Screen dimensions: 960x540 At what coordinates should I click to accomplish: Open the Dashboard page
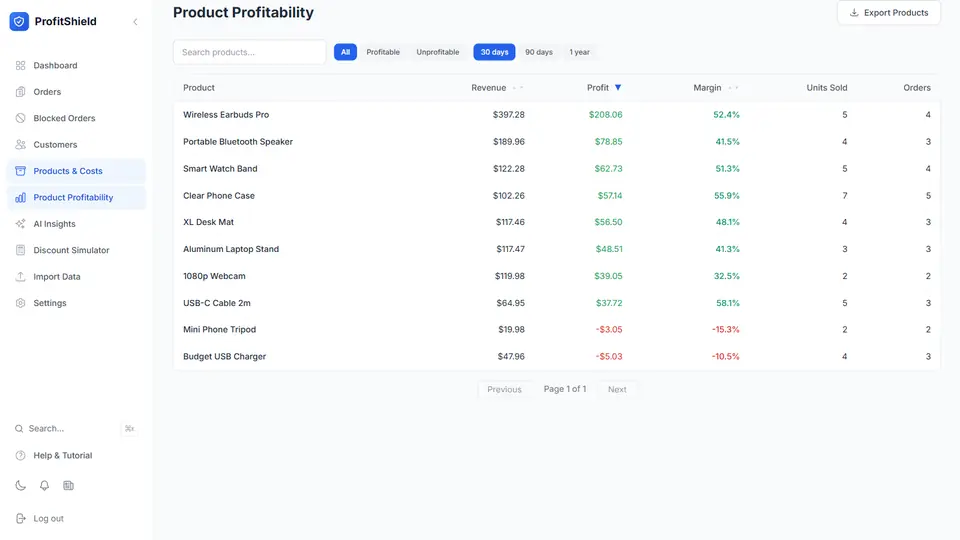point(76,66)
